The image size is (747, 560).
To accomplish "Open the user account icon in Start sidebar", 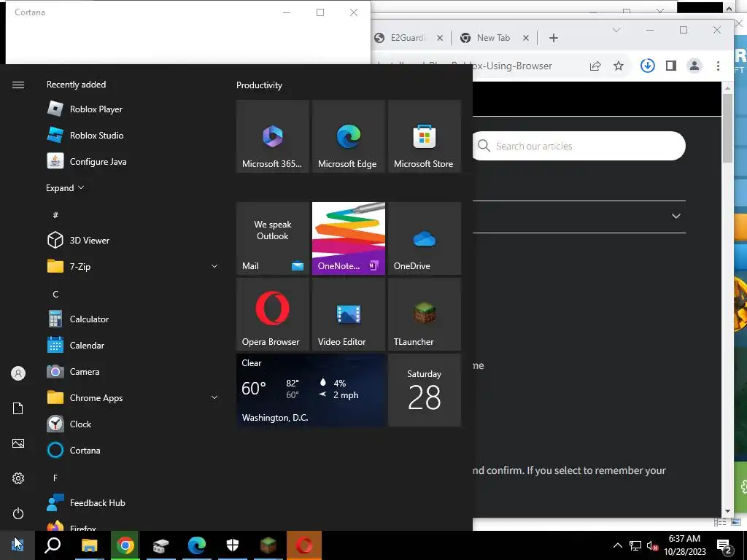I will pos(18,373).
